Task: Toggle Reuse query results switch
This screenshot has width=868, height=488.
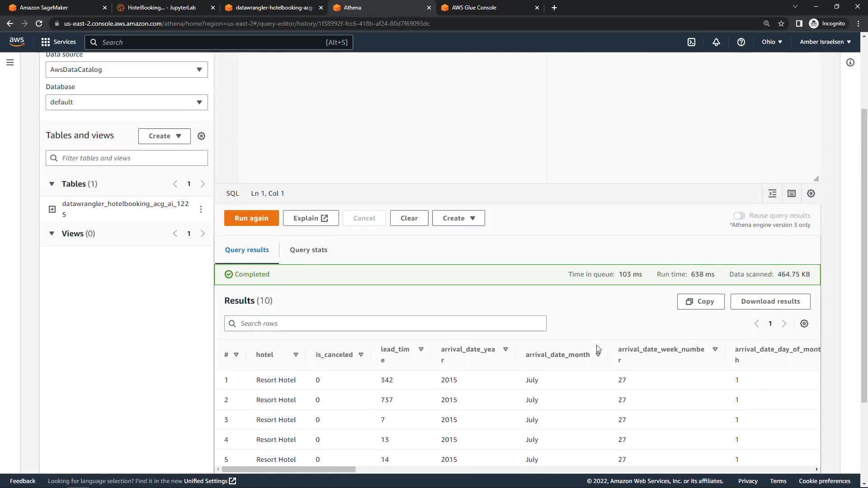Action: pos(739,216)
